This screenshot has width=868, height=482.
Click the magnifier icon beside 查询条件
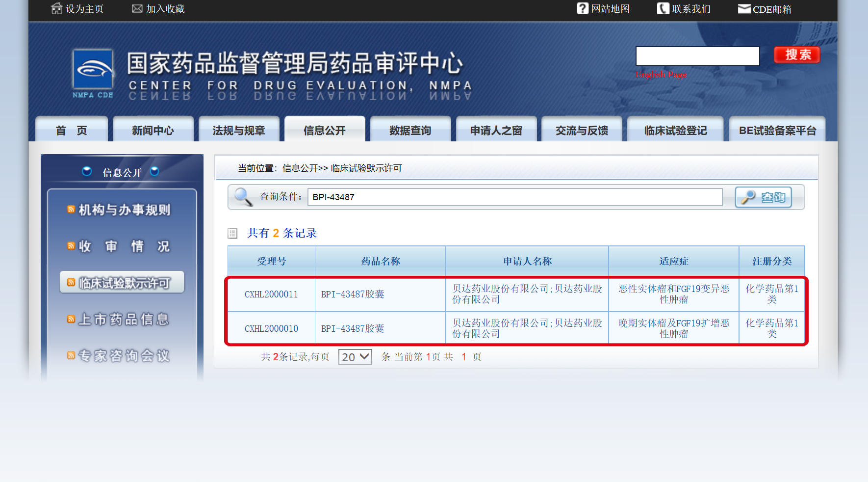coord(243,197)
